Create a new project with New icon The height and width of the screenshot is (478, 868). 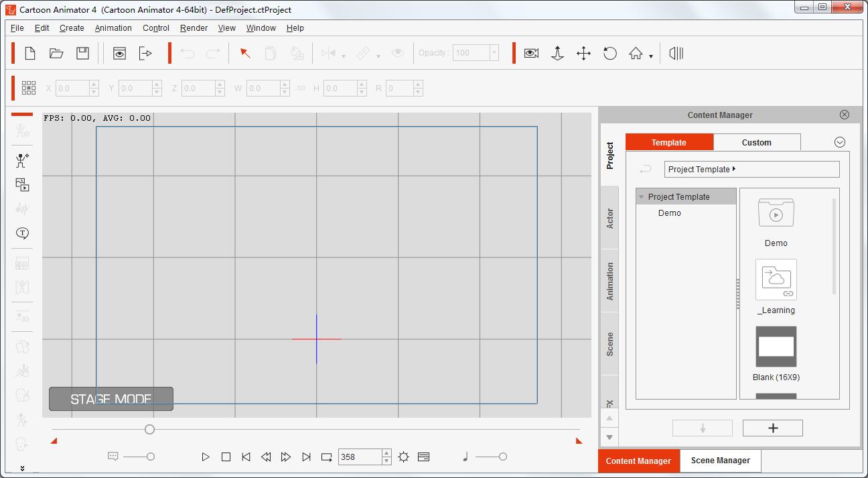[30, 54]
